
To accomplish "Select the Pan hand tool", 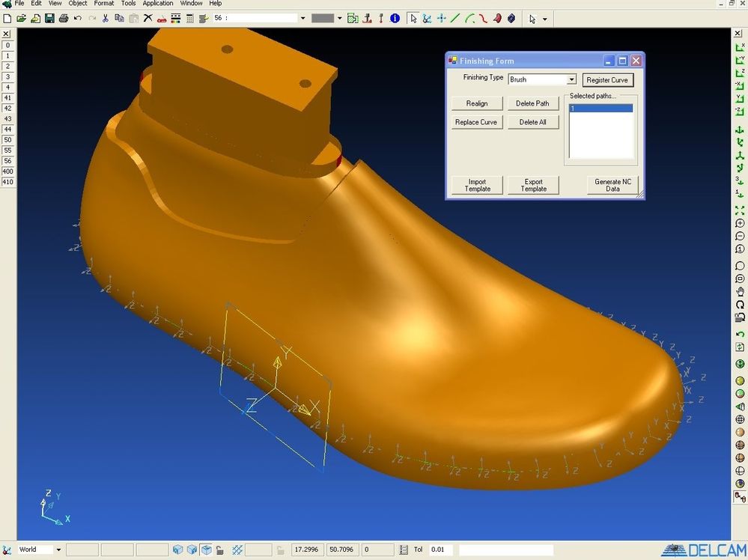I will tap(740, 292).
